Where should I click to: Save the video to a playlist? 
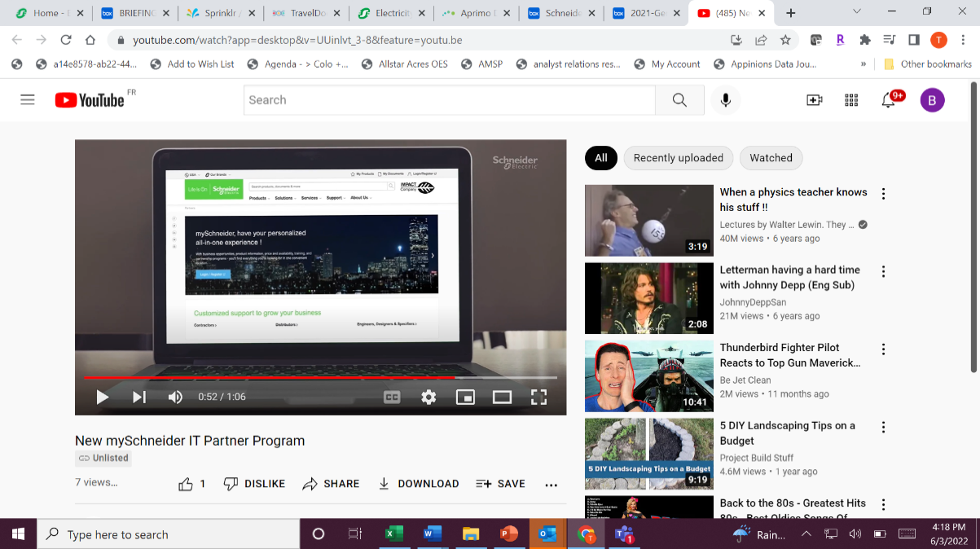[x=500, y=484]
